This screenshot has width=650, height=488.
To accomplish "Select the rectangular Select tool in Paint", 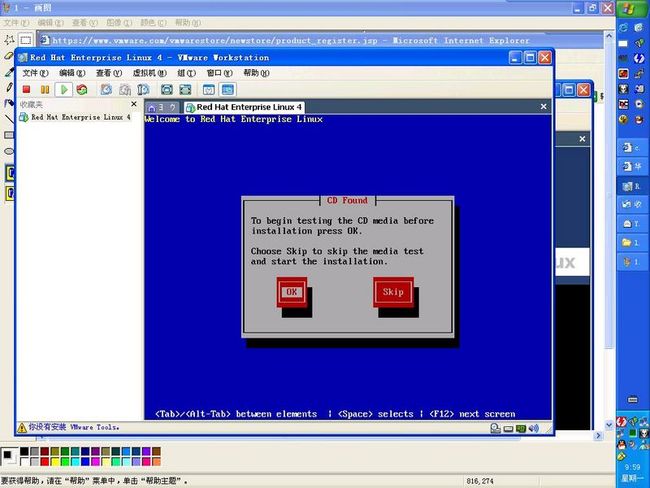I will pos(26,40).
